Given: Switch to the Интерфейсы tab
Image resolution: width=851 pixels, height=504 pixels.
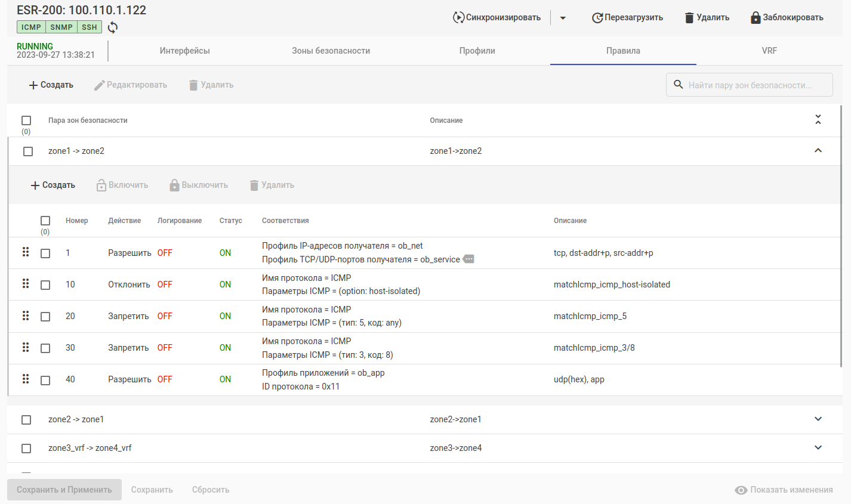Looking at the screenshot, I should [x=185, y=51].
